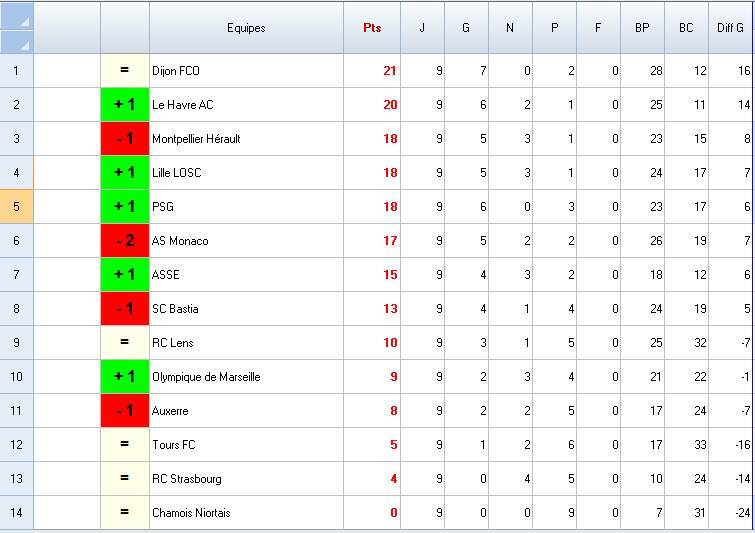Click the green +1 indicator for Olympique de Marseille
This screenshot has width=755, height=533.
click(125, 377)
